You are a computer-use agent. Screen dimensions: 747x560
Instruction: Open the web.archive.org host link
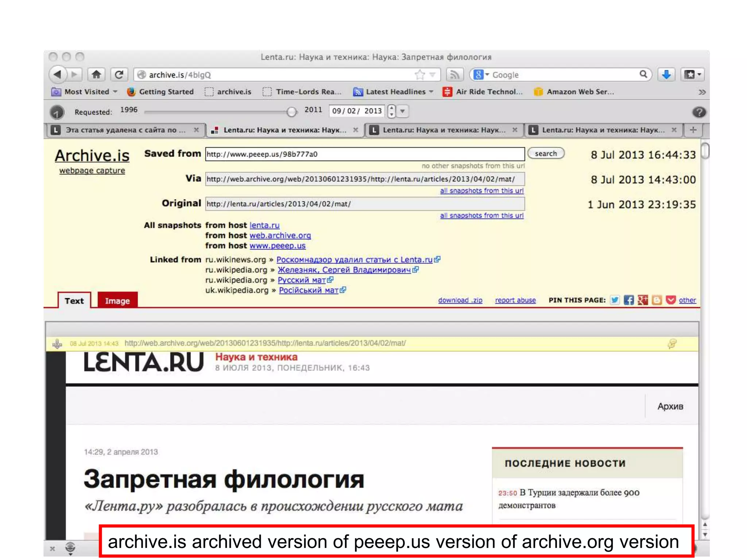pos(280,236)
